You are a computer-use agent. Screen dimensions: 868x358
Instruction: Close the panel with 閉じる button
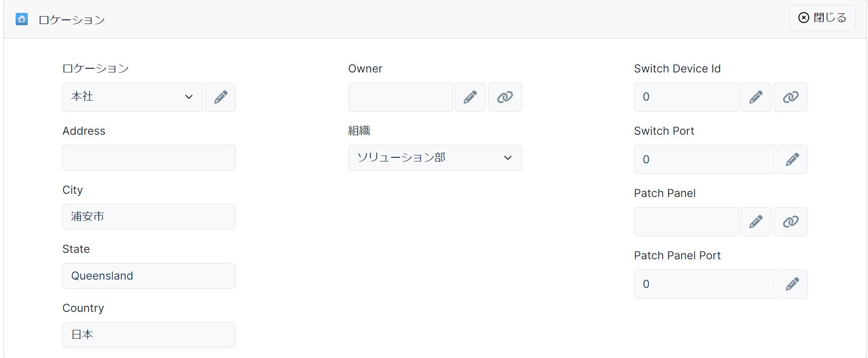pos(822,18)
